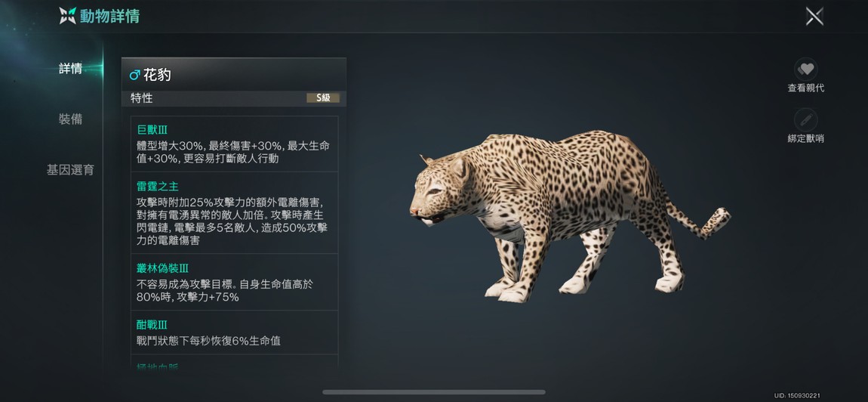Click the 查看親代 label
Screen dimensions: 868x402
coord(806,88)
